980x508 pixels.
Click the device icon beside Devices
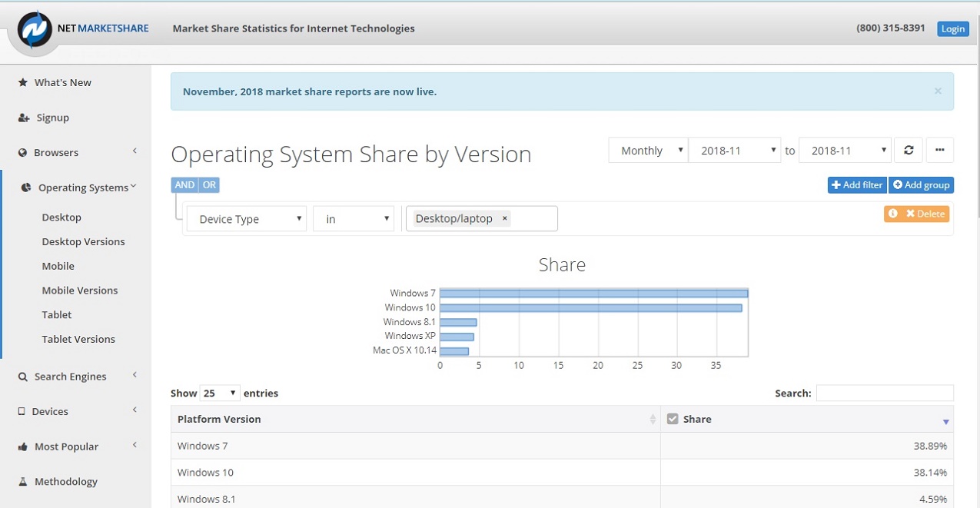point(22,411)
